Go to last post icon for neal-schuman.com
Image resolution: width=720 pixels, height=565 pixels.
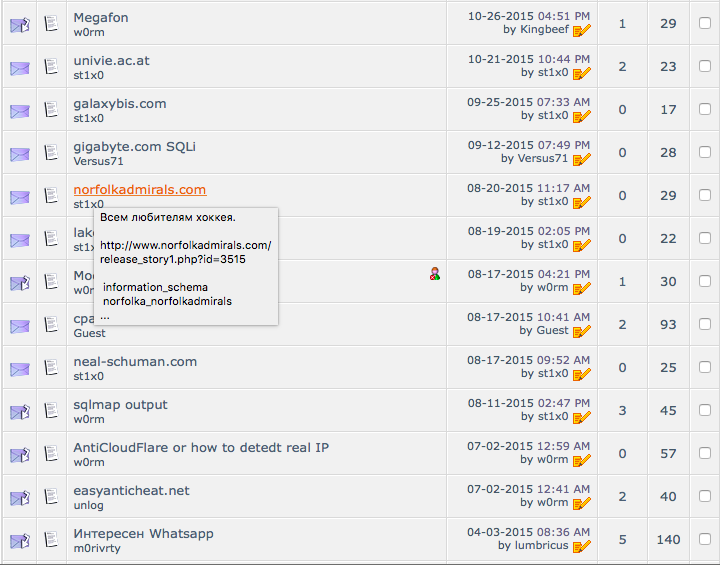[x=582, y=374]
